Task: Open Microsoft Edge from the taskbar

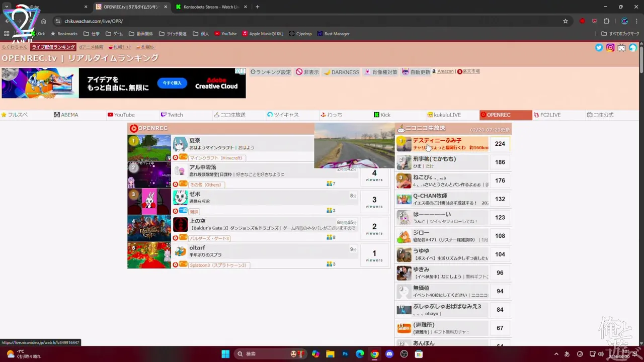Action: pyautogui.click(x=360, y=354)
